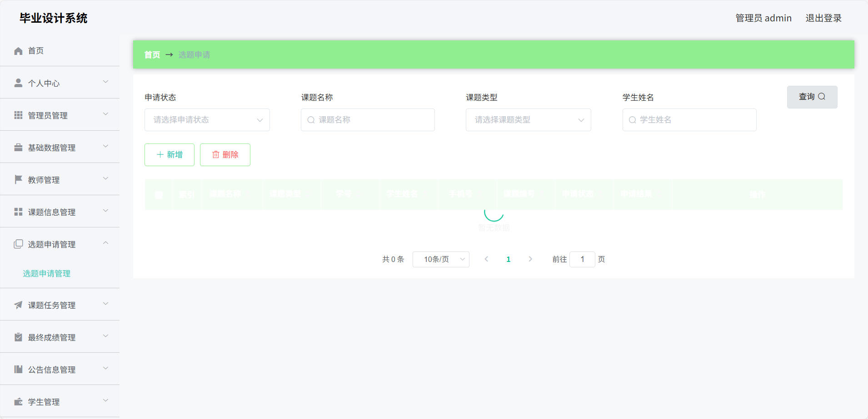Focus the 学生姓名 input field

[x=689, y=120]
